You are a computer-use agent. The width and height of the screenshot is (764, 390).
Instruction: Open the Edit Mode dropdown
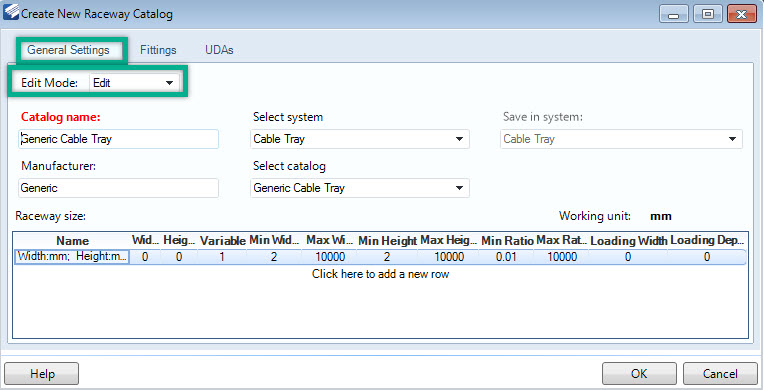click(x=134, y=83)
